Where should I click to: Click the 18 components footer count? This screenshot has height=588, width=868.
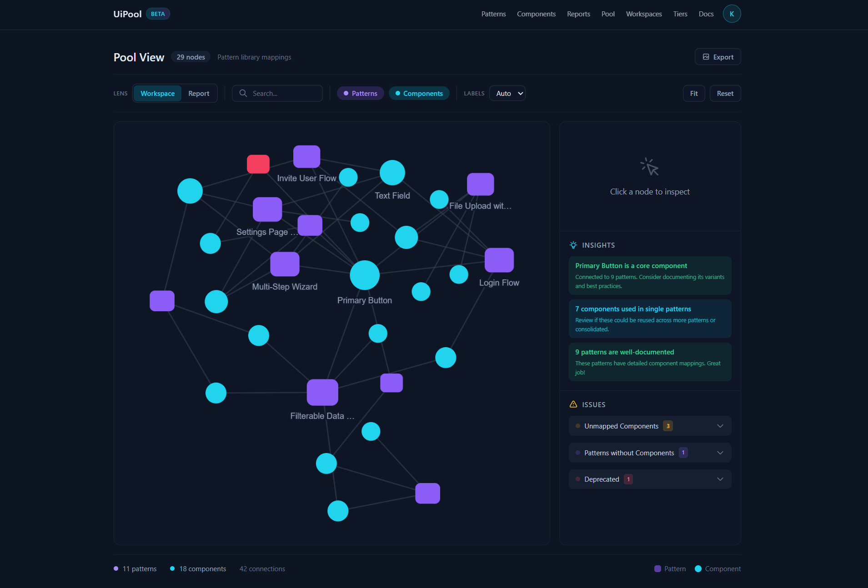coord(203,569)
